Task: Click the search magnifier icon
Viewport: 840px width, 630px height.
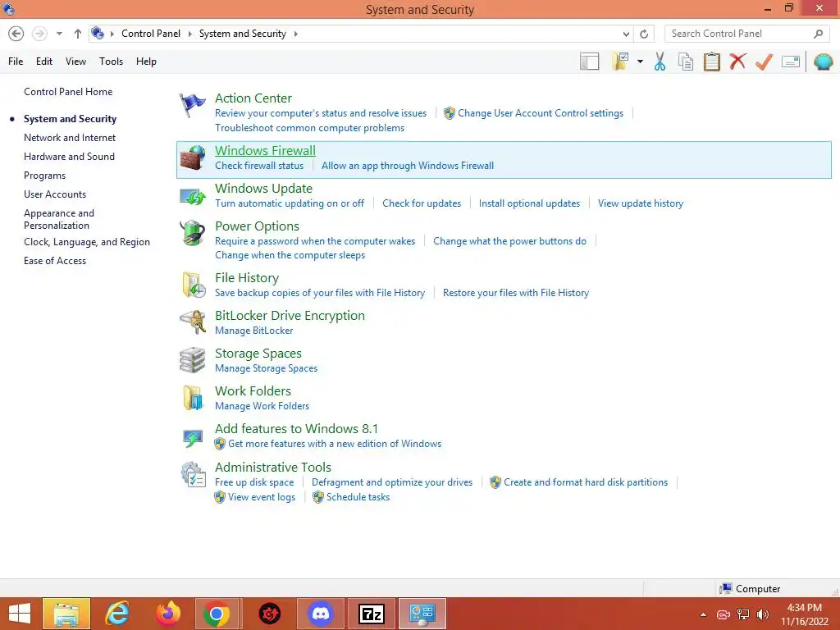Action: (818, 34)
